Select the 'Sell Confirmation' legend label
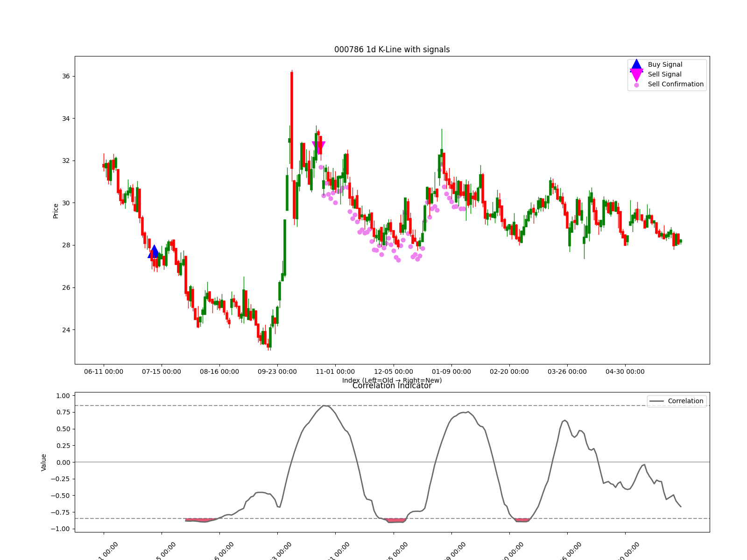Image resolution: width=747 pixels, height=560 pixels. (x=676, y=84)
